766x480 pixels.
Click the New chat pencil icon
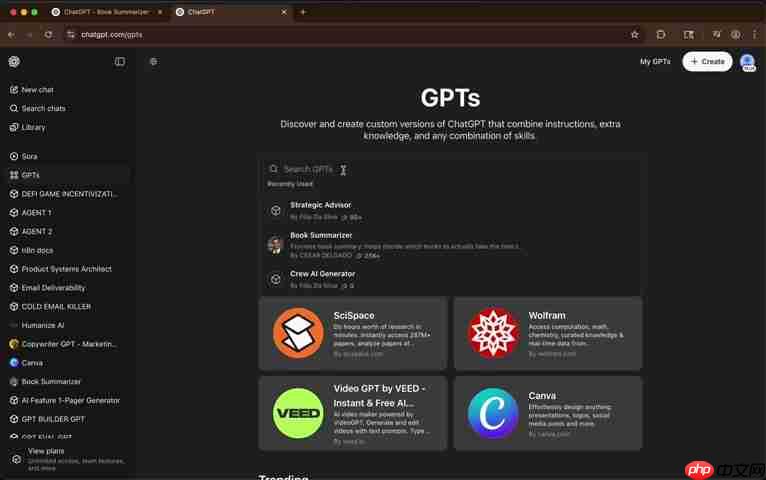click(14, 90)
